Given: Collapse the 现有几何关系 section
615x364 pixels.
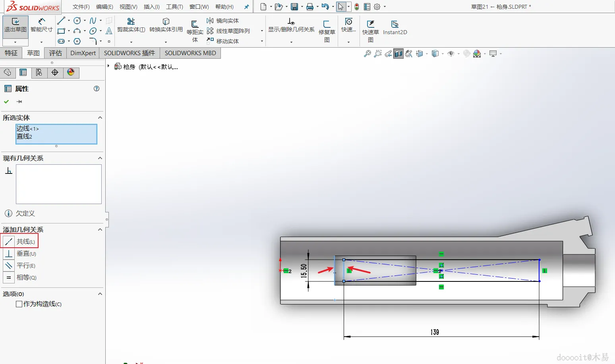Looking at the screenshot, I should [100, 158].
